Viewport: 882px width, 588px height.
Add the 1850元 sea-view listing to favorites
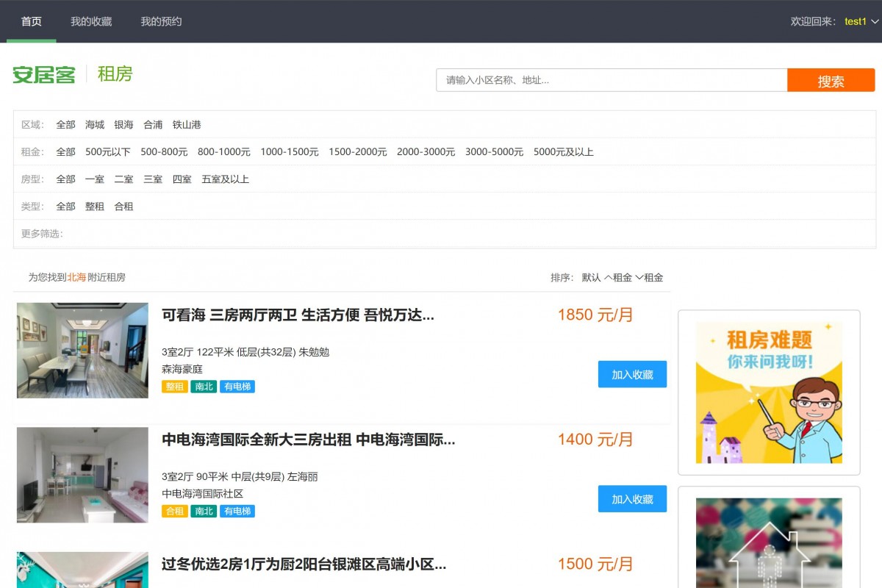click(632, 374)
